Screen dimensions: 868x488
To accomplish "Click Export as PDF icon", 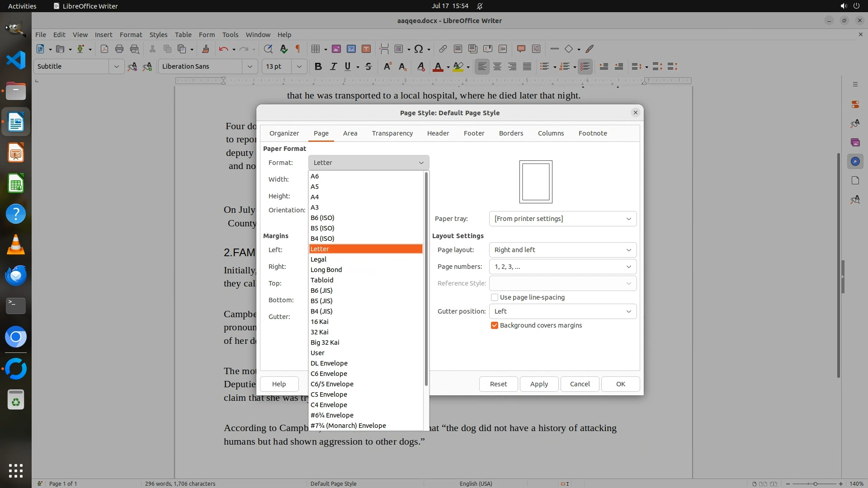I will (104, 49).
